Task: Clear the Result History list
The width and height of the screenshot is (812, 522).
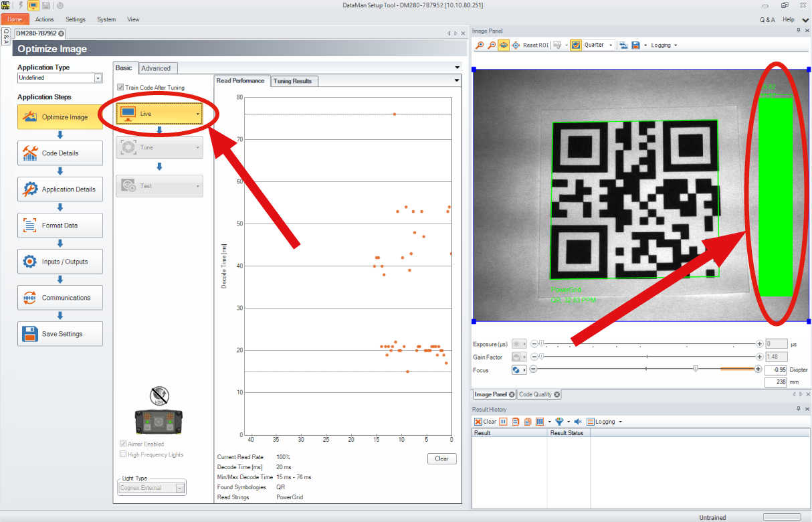Action: click(x=486, y=422)
